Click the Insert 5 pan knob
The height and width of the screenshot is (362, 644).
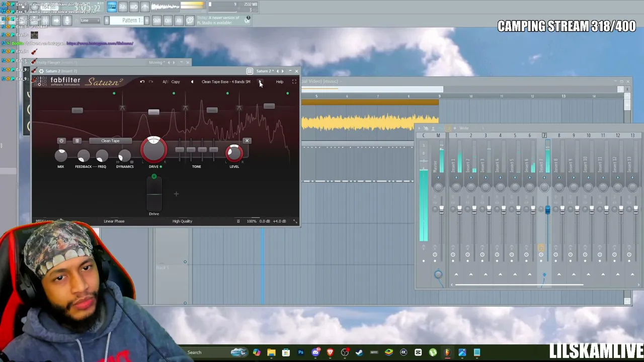tap(515, 188)
